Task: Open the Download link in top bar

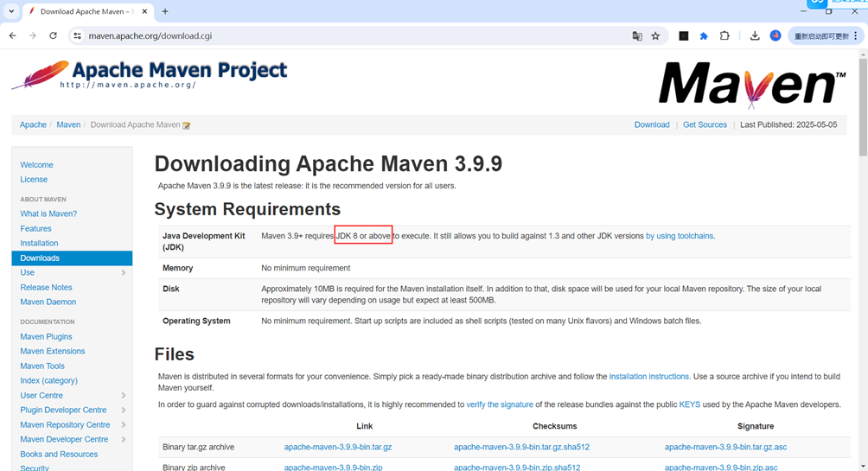Action: [x=652, y=125]
